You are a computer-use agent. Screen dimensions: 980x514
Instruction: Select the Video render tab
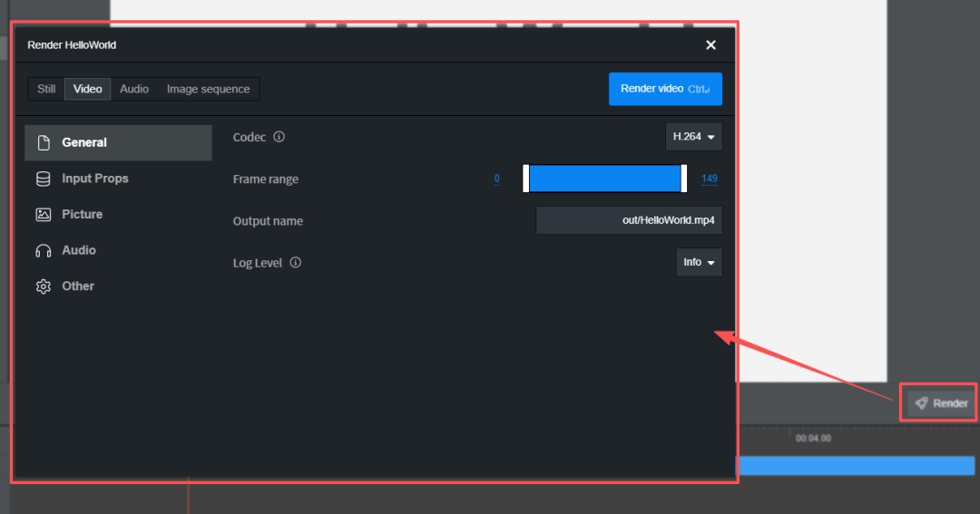point(88,89)
